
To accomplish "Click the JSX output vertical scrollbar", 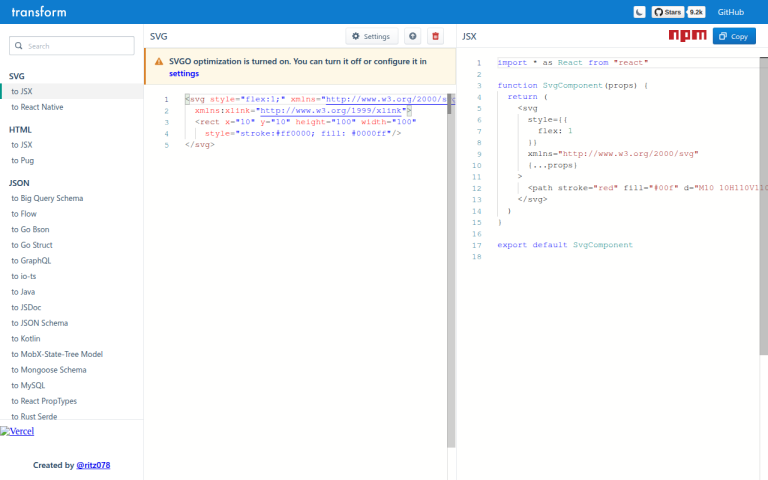I will click(x=764, y=206).
